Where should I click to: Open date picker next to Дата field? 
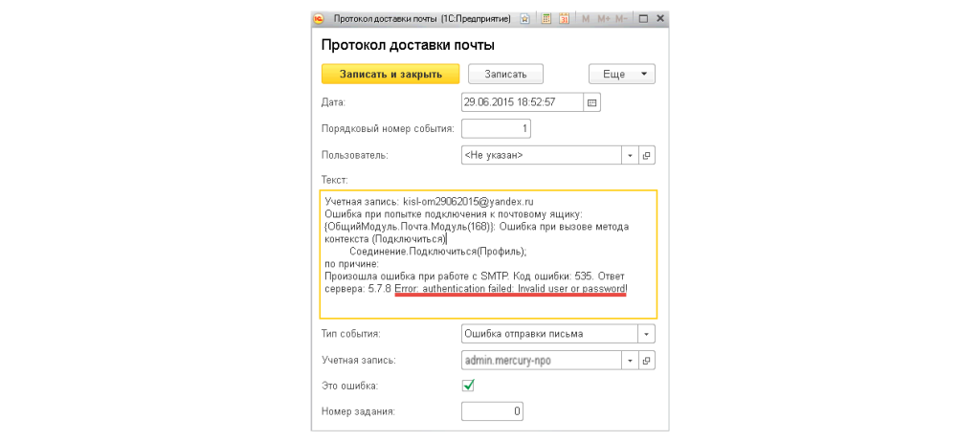click(x=591, y=102)
